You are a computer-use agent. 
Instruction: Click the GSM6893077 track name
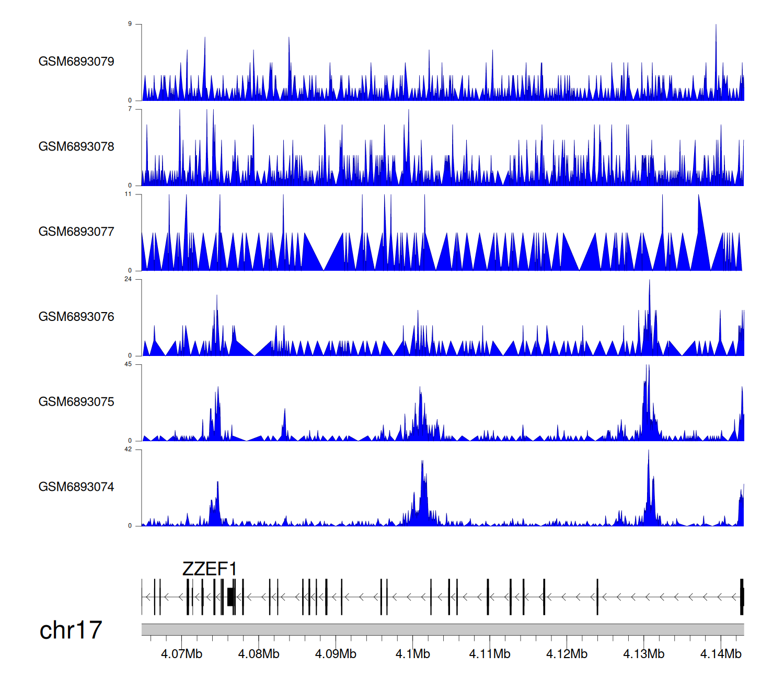[76, 232]
